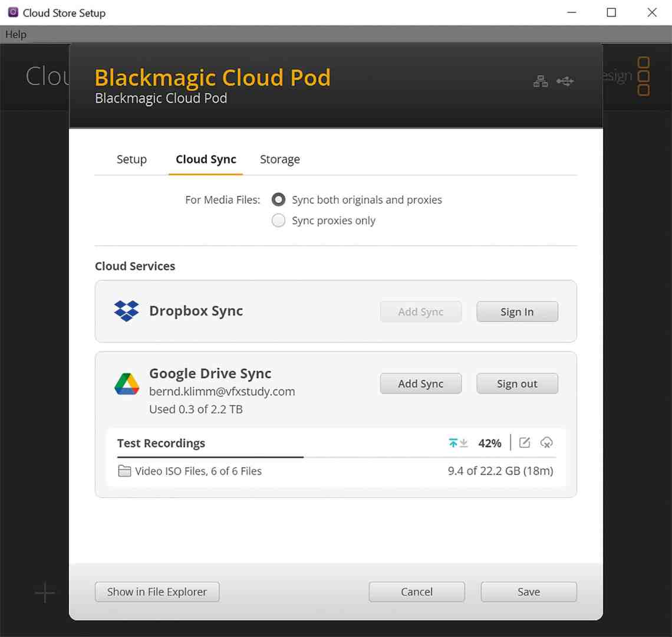Click the Google Drive logo icon
The image size is (672, 637).
(126, 383)
